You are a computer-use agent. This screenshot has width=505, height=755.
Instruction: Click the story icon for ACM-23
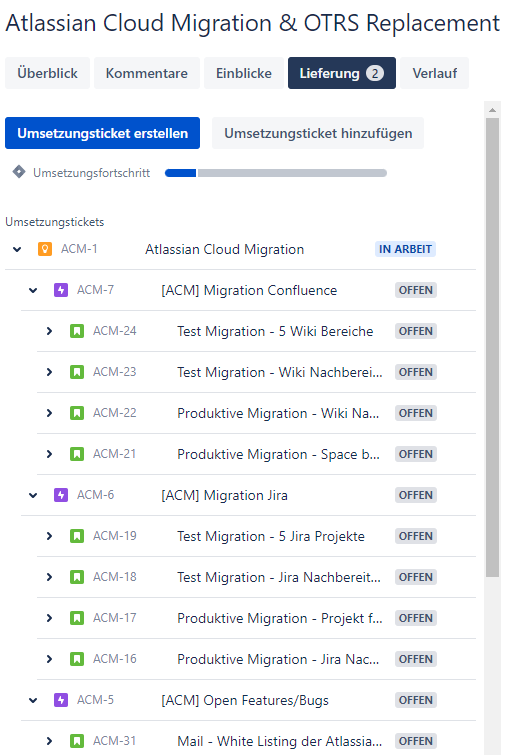(x=77, y=372)
